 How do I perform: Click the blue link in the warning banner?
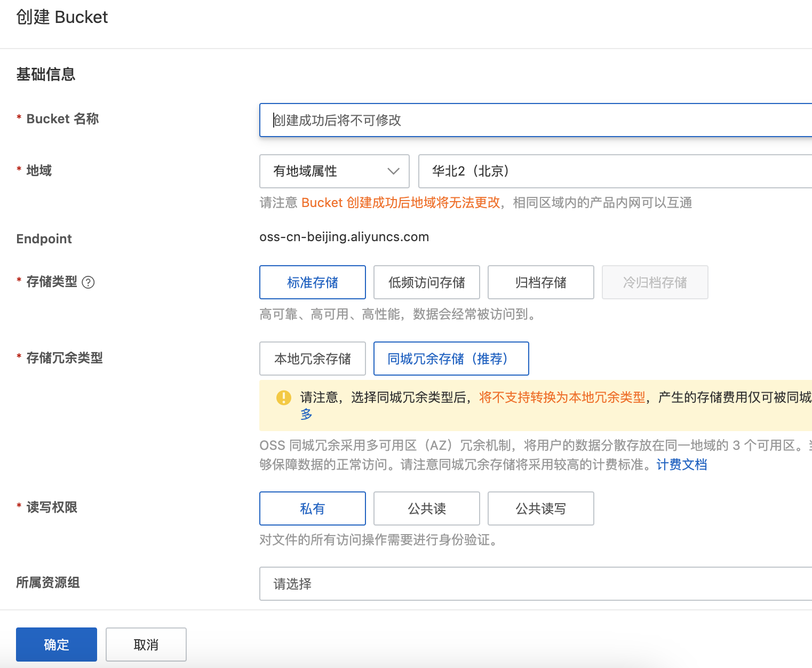pos(306,415)
